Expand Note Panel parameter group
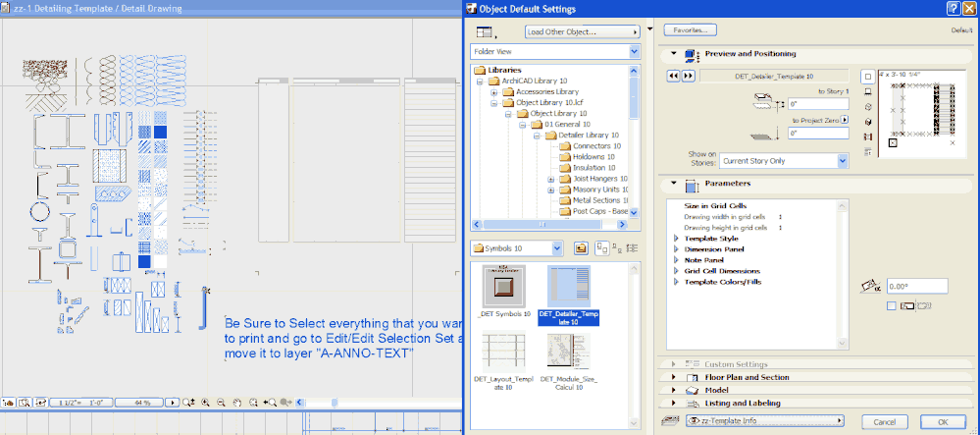The image size is (980, 435). click(676, 260)
